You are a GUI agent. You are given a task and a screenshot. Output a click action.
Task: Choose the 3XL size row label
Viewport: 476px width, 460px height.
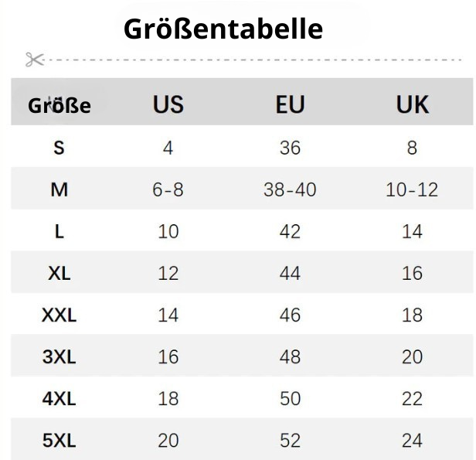pyautogui.click(x=59, y=356)
